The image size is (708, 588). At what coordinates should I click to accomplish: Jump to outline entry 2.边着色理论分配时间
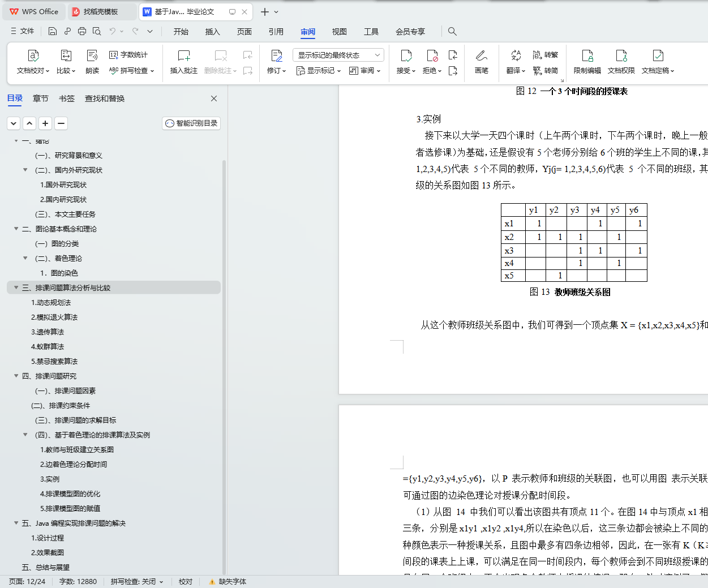pos(74,464)
